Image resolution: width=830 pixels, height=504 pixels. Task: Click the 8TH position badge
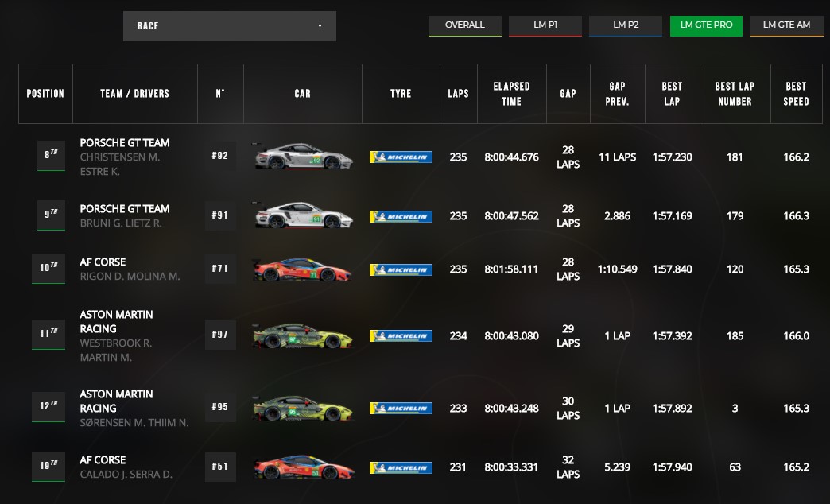51,155
